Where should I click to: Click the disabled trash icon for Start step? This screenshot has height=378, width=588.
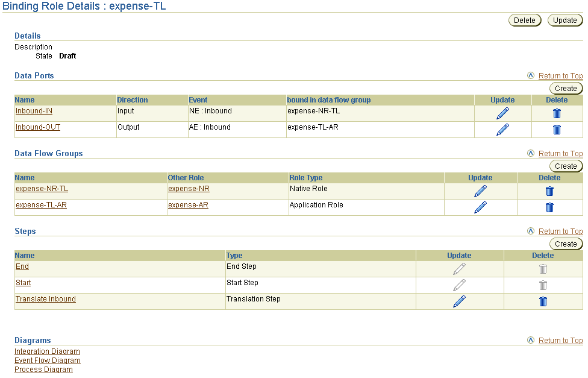pyautogui.click(x=543, y=285)
